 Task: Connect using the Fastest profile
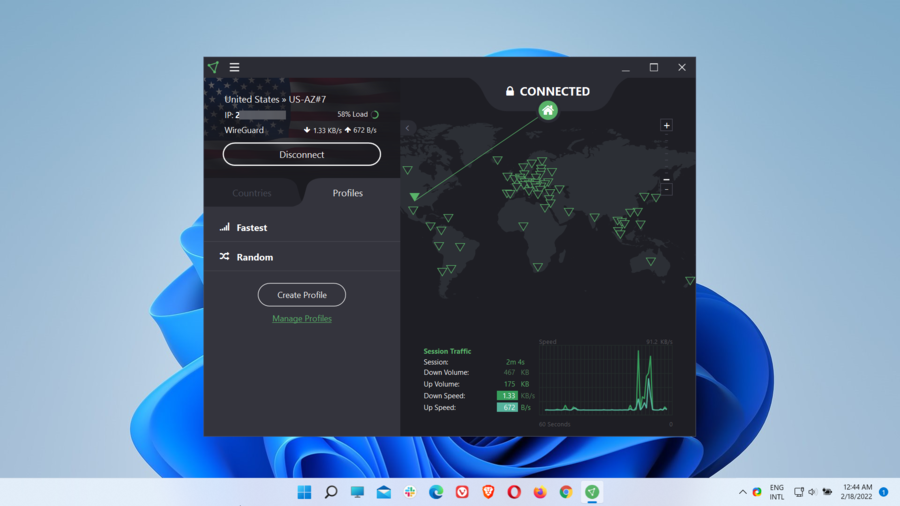252,228
